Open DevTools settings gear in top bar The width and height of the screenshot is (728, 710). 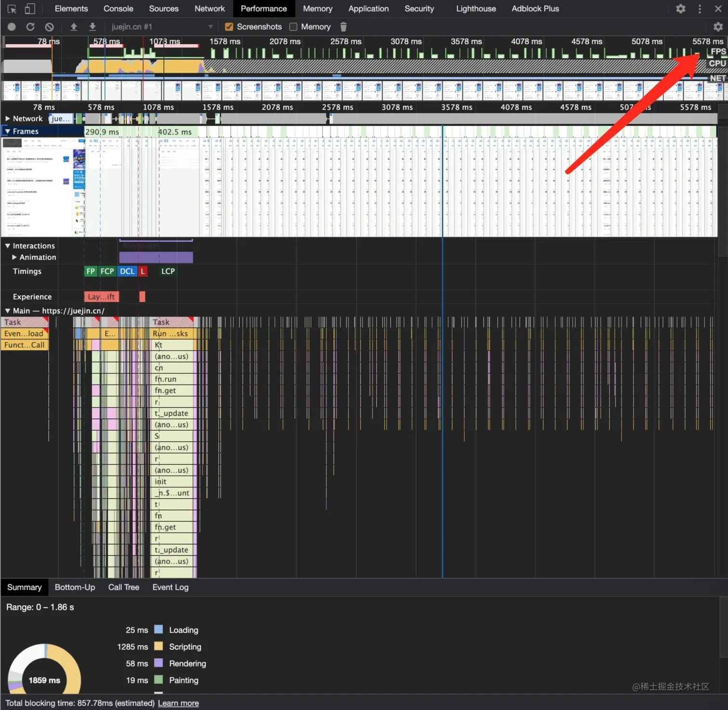681,9
